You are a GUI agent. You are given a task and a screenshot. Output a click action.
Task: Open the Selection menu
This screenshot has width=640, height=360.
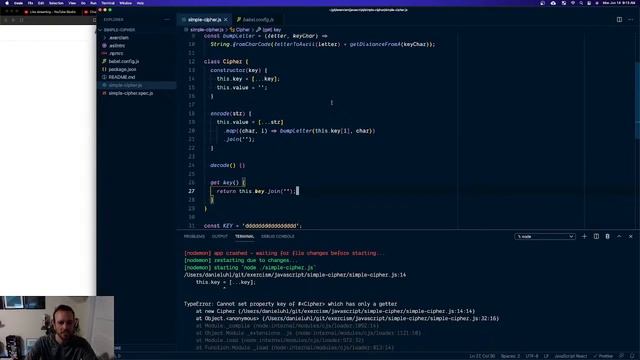pos(56,3)
